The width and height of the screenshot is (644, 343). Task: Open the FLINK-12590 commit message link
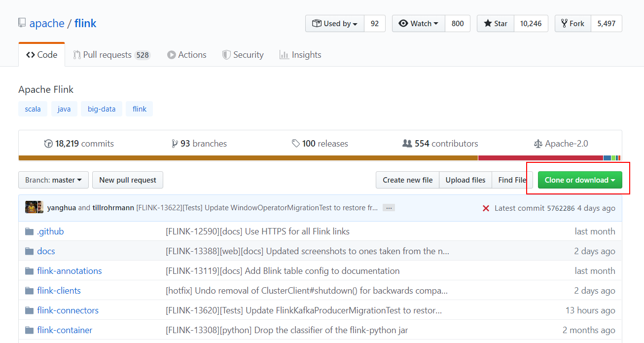pyautogui.click(x=257, y=231)
